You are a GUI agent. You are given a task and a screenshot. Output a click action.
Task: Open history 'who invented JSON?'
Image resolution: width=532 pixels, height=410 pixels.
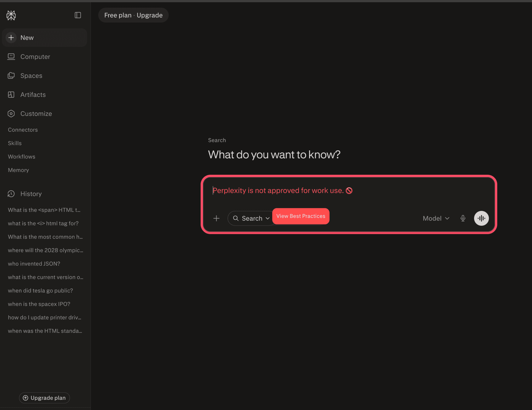pos(34,263)
